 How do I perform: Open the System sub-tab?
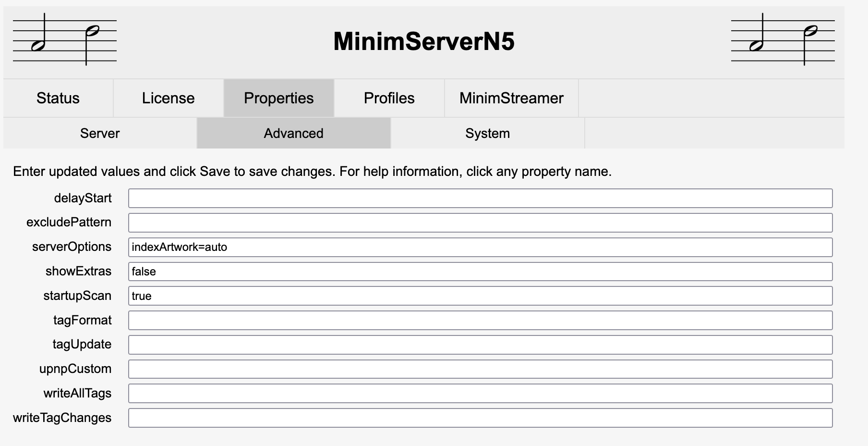coord(488,133)
